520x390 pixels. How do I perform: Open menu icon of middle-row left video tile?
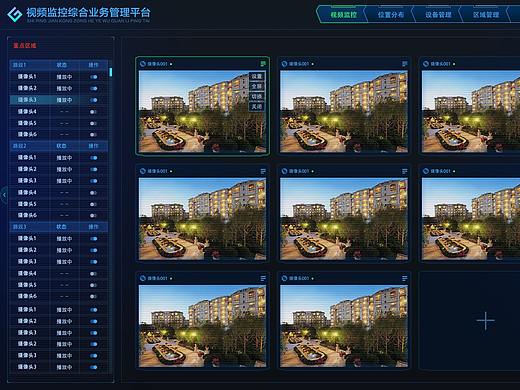coord(263,171)
